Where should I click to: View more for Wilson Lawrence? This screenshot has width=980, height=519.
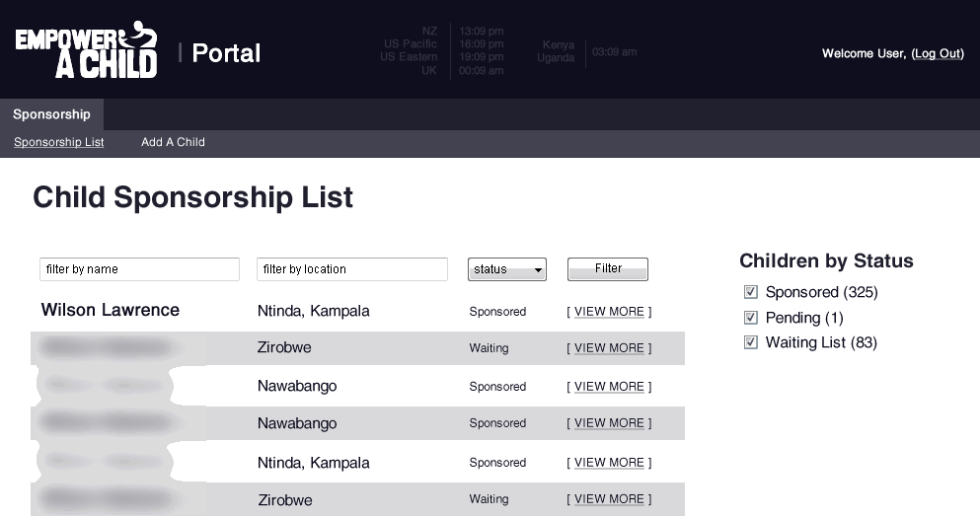click(609, 312)
